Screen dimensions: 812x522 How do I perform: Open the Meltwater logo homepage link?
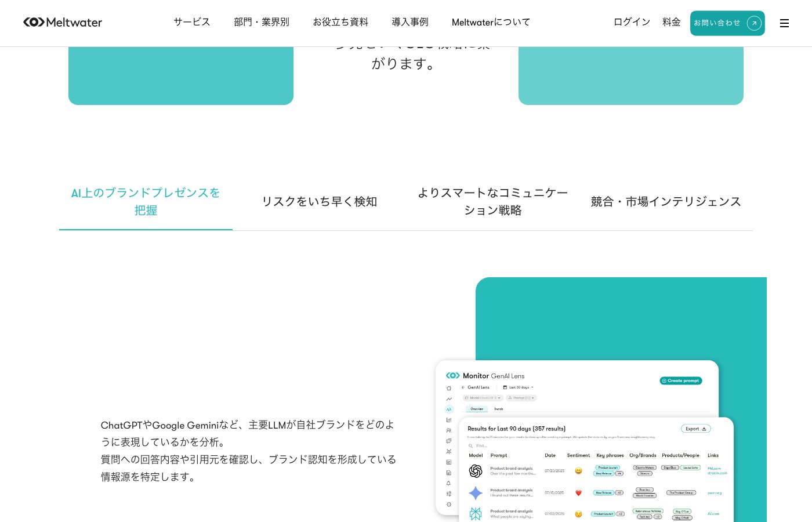coord(63,22)
